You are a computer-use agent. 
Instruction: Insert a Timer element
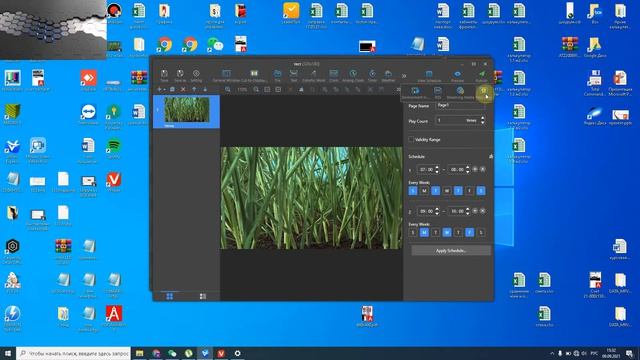click(372, 75)
